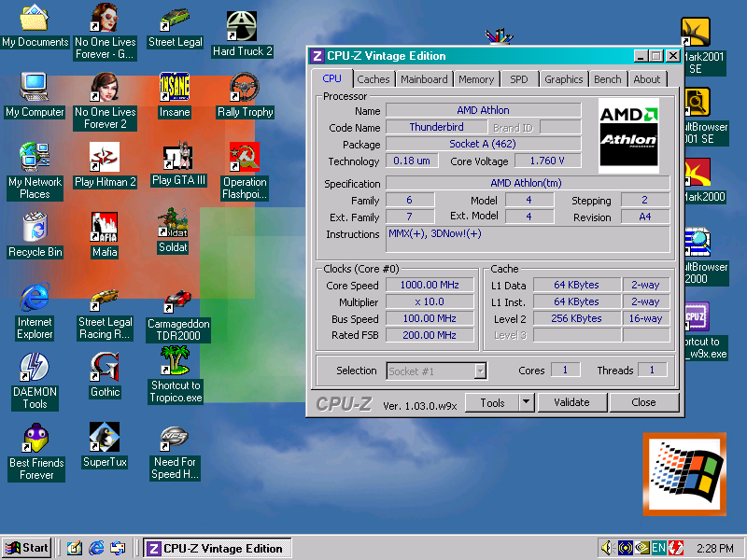The height and width of the screenshot is (560, 747).
Task: Select the Gothic game shortcut
Action: click(x=105, y=368)
